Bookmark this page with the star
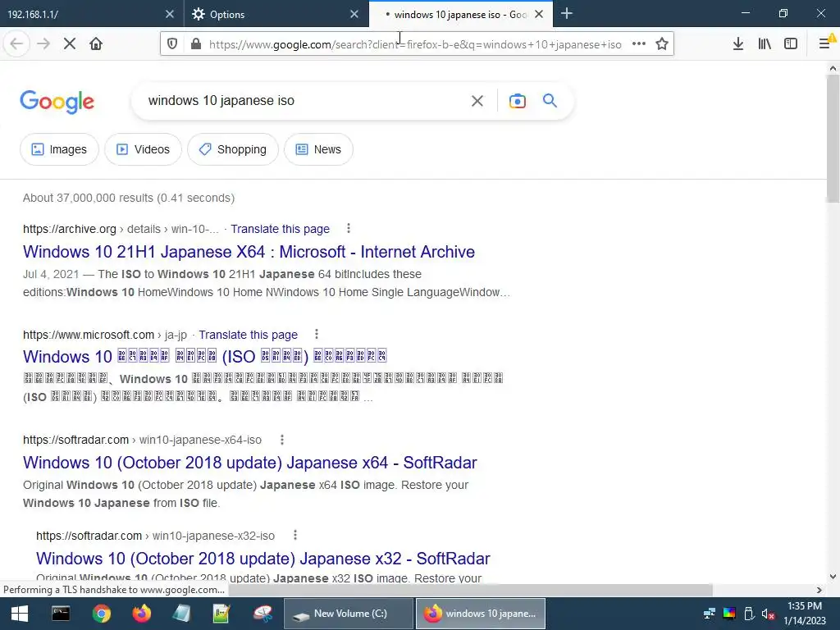The image size is (840, 630). (662, 44)
